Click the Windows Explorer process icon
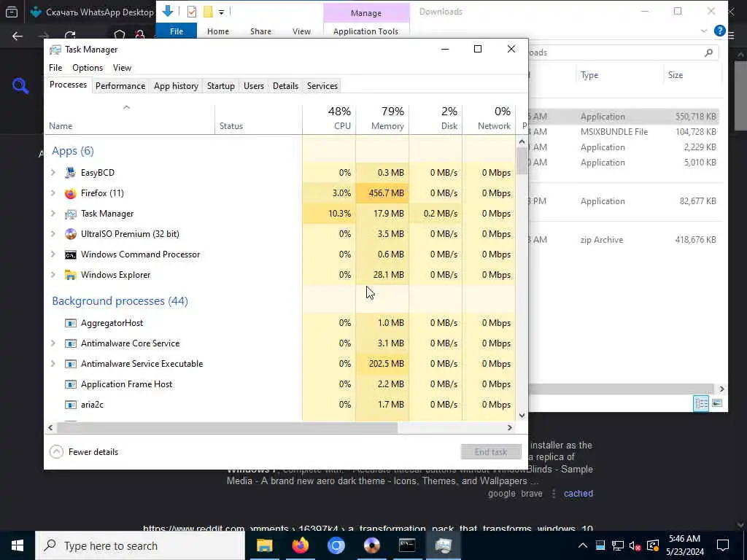Screen dimensions: 747x560 71,275
